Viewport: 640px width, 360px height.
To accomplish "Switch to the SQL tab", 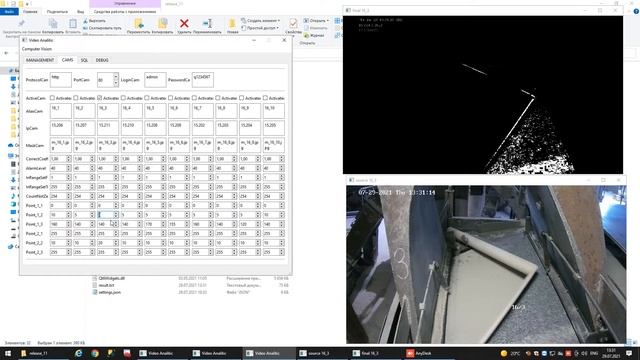I will click(x=84, y=60).
